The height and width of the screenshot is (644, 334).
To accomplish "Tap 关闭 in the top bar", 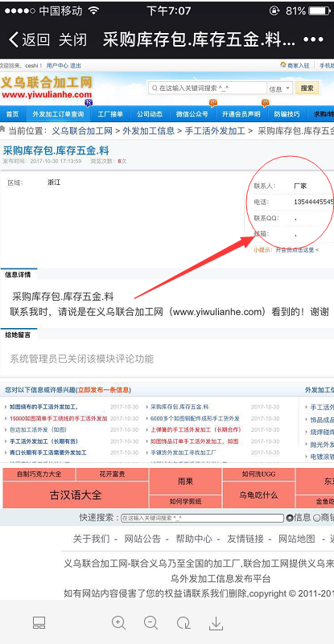I will click(72, 40).
